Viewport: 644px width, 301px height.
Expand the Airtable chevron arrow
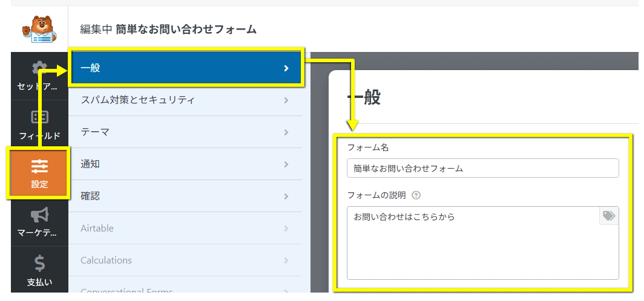(x=286, y=228)
